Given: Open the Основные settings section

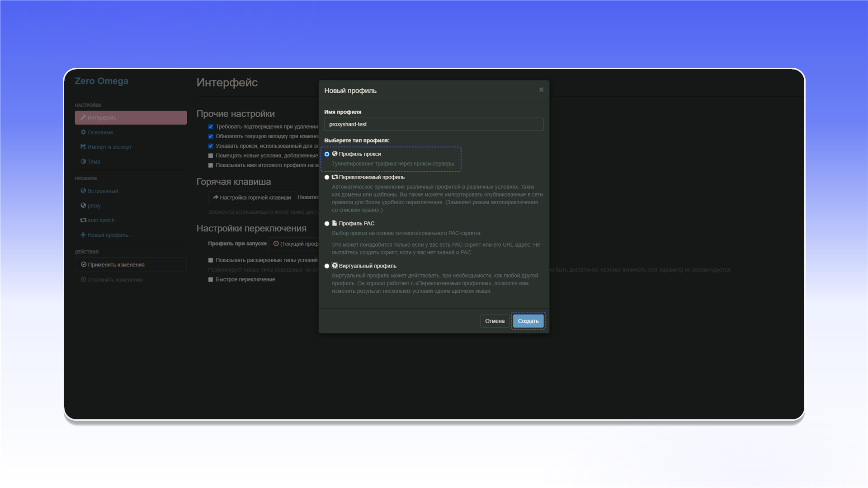Looking at the screenshot, I should coord(131,132).
